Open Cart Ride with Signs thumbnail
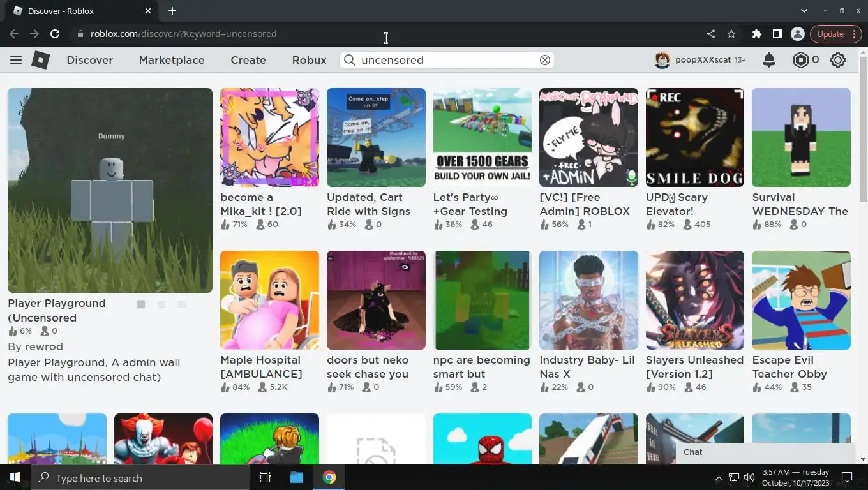 tap(376, 137)
